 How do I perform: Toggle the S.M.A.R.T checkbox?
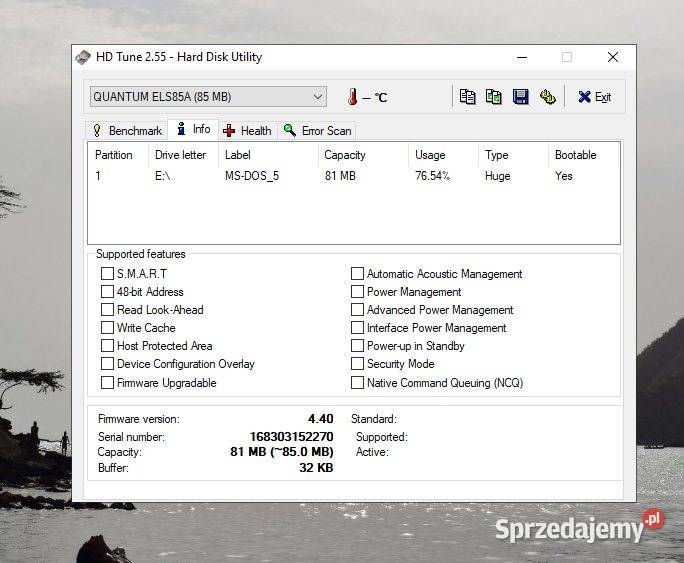[107, 273]
